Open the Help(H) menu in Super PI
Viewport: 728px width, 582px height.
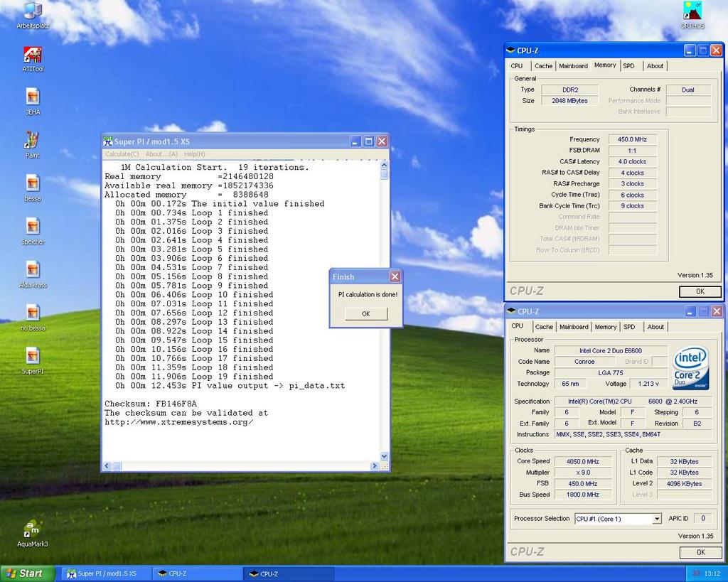pyautogui.click(x=195, y=154)
